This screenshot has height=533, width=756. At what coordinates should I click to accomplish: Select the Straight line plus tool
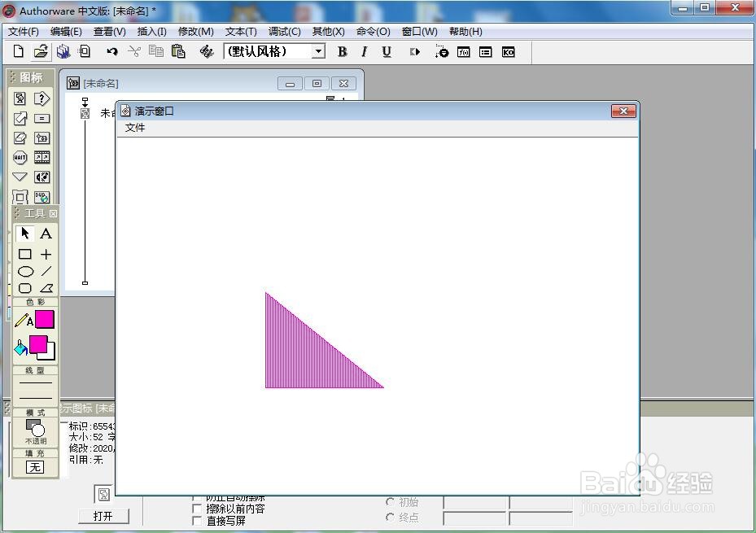46,254
